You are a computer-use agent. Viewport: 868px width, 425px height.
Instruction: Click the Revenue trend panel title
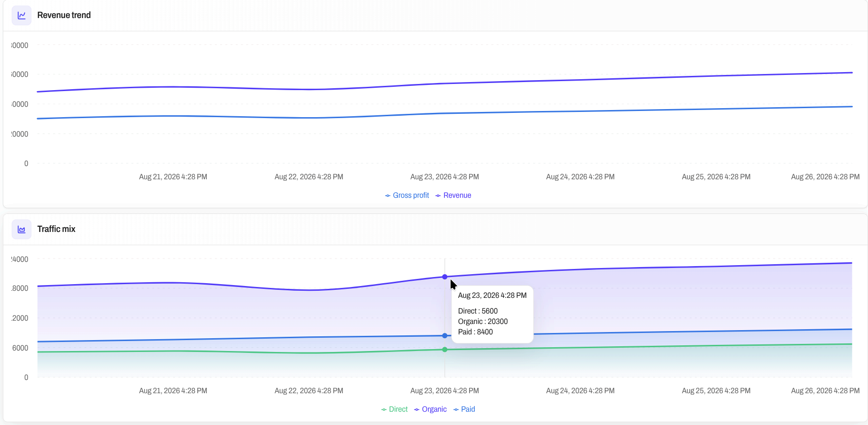(x=64, y=15)
